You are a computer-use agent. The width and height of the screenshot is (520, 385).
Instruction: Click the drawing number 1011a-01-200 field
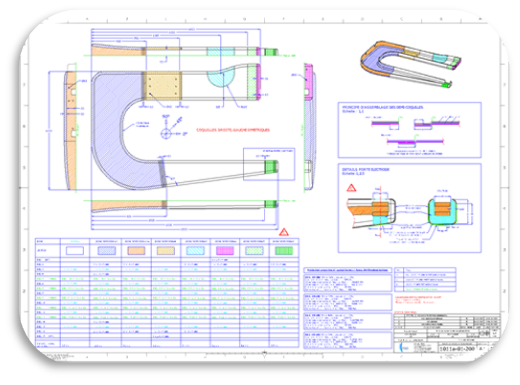(457, 349)
